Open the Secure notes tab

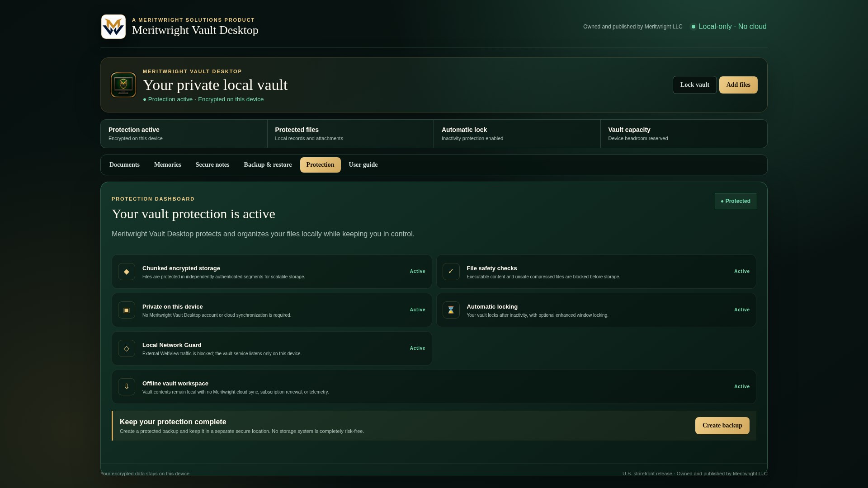coord(212,165)
